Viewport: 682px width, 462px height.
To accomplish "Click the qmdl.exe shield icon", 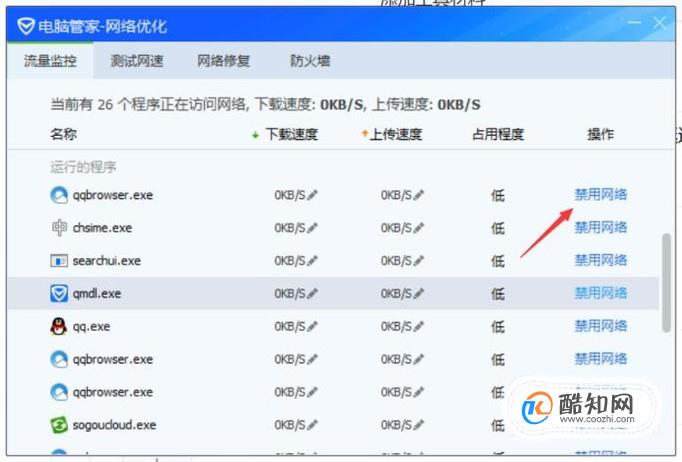I will pyautogui.click(x=59, y=294).
